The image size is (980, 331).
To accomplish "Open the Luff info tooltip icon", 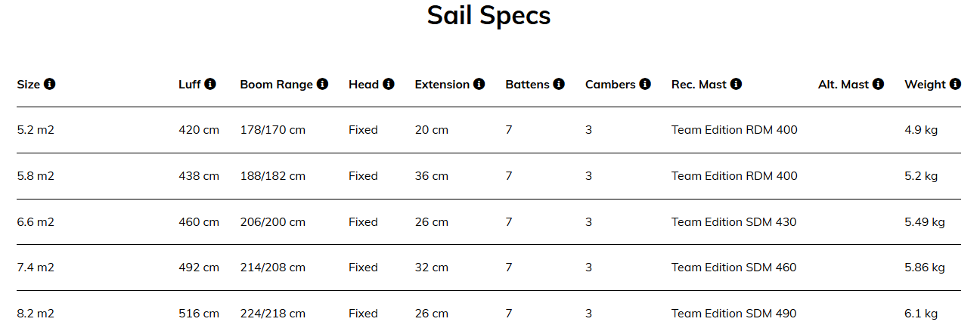I will click(x=210, y=84).
